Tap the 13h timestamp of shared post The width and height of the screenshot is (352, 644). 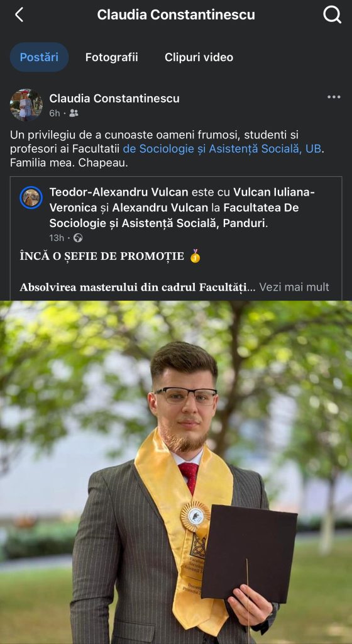pyautogui.click(x=57, y=238)
